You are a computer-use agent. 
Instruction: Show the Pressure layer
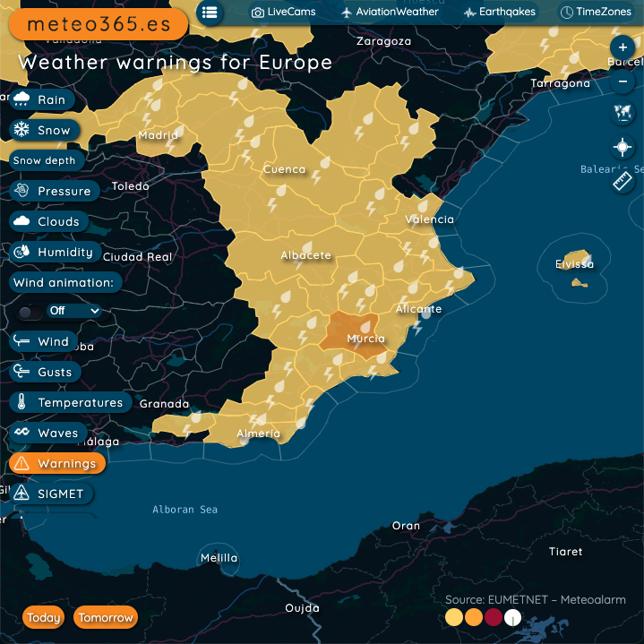click(55, 191)
